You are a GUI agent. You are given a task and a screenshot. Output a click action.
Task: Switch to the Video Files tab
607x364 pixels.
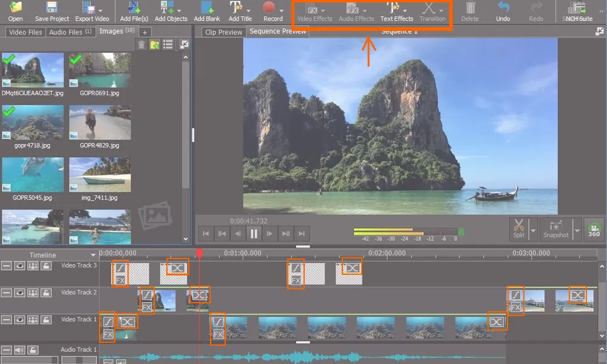25,32
